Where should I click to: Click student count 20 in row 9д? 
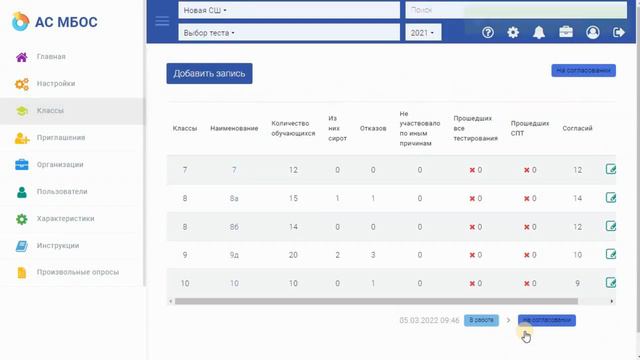[293, 255]
